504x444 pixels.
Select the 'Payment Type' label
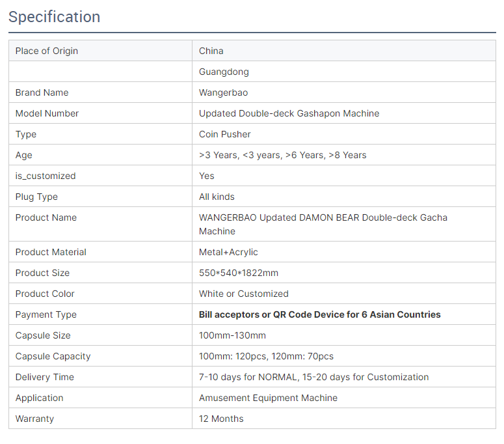tap(46, 314)
